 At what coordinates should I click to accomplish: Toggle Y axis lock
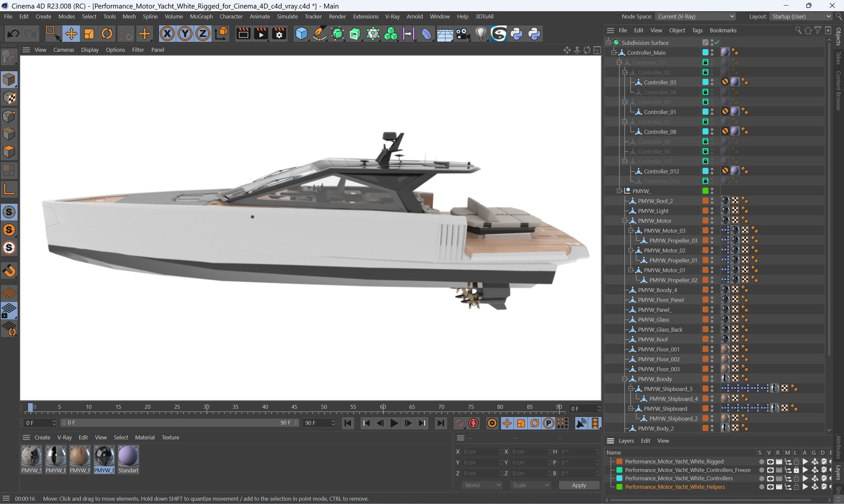185,34
